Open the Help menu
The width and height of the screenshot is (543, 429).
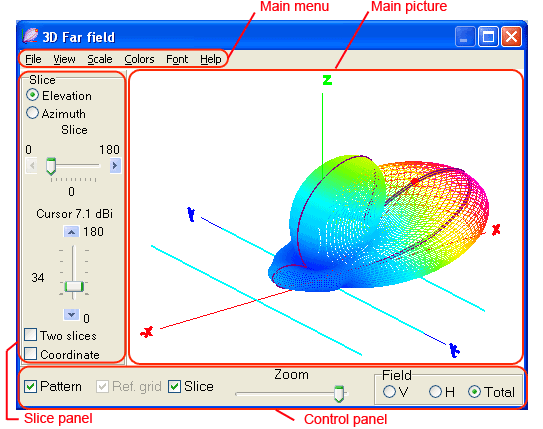[211, 59]
